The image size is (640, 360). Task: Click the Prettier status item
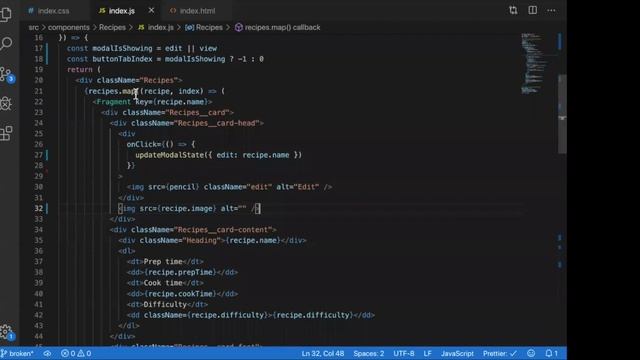[500, 353]
